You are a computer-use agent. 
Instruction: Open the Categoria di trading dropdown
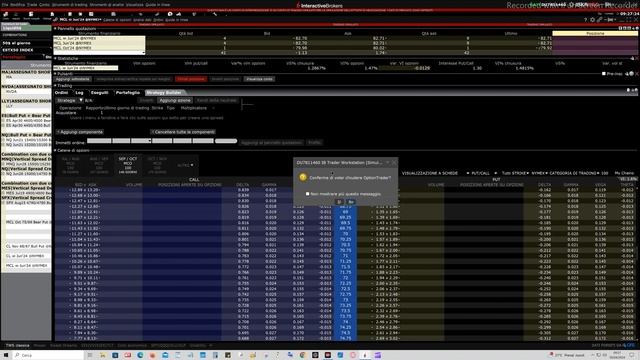575,173
